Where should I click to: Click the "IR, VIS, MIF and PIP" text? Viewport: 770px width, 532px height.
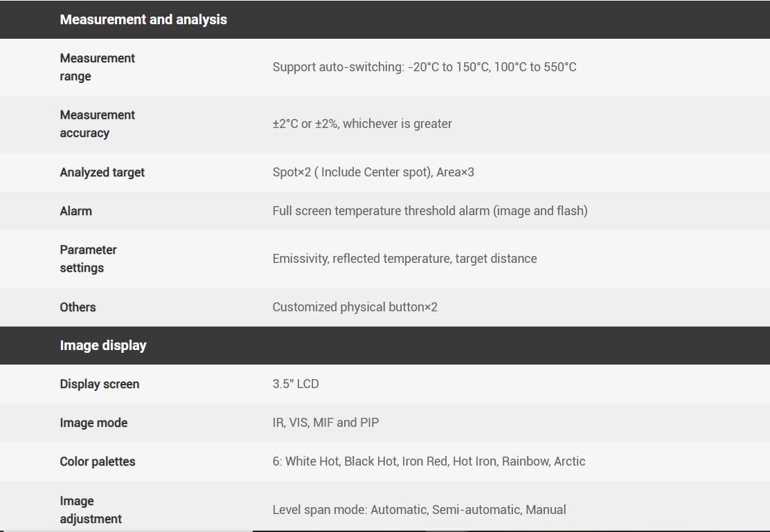325,423
